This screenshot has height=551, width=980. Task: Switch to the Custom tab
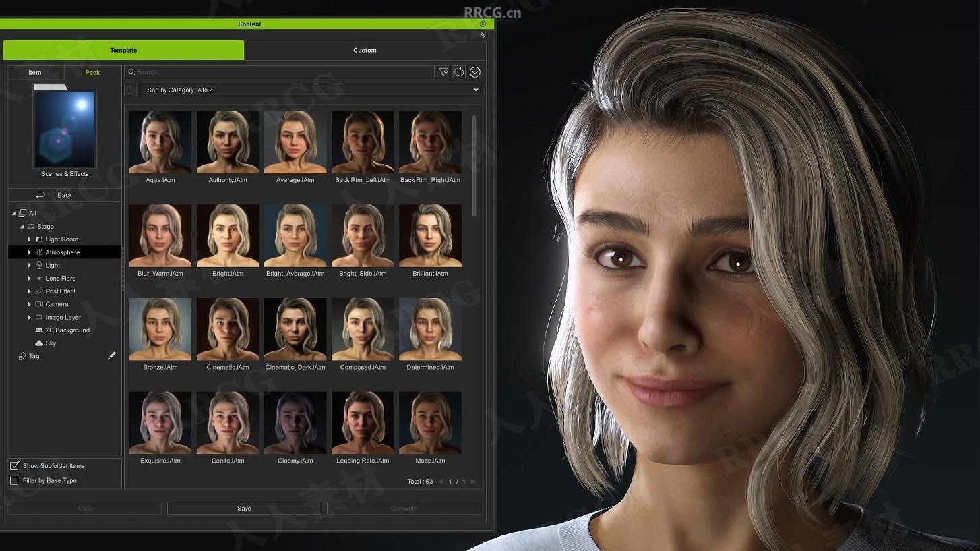pyautogui.click(x=365, y=49)
